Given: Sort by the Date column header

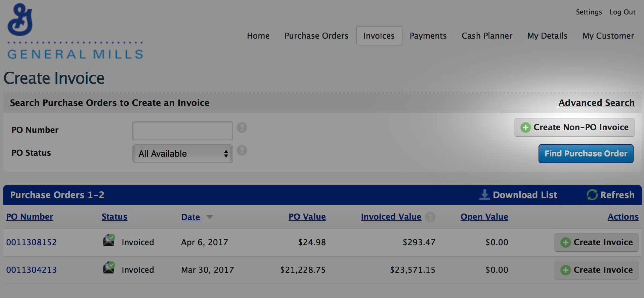Looking at the screenshot, I should click(x=190, y=217).
